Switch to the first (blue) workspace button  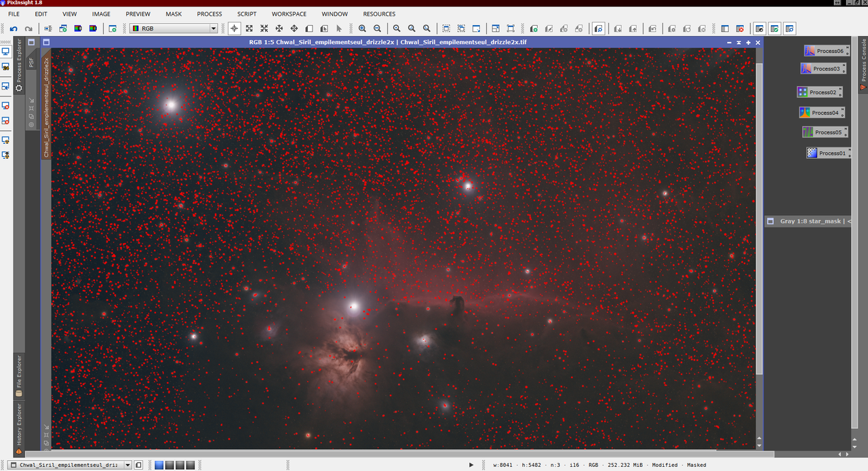click(159, 465)
